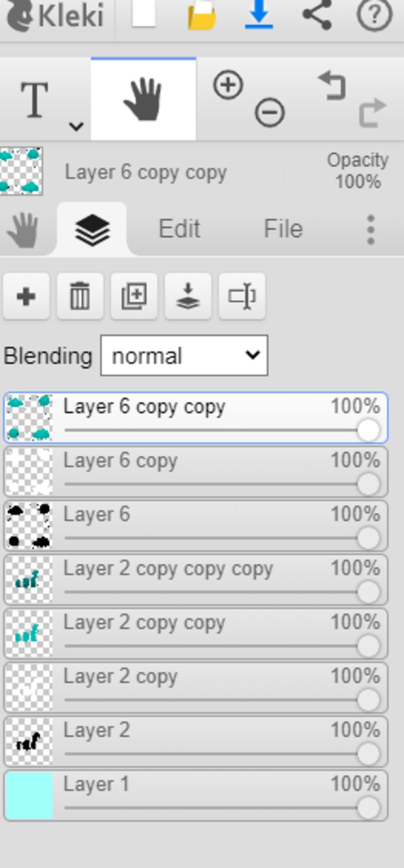The image size is (404, 868).
Task: Open the Blending mode dropdown
Action: [184, 355]
